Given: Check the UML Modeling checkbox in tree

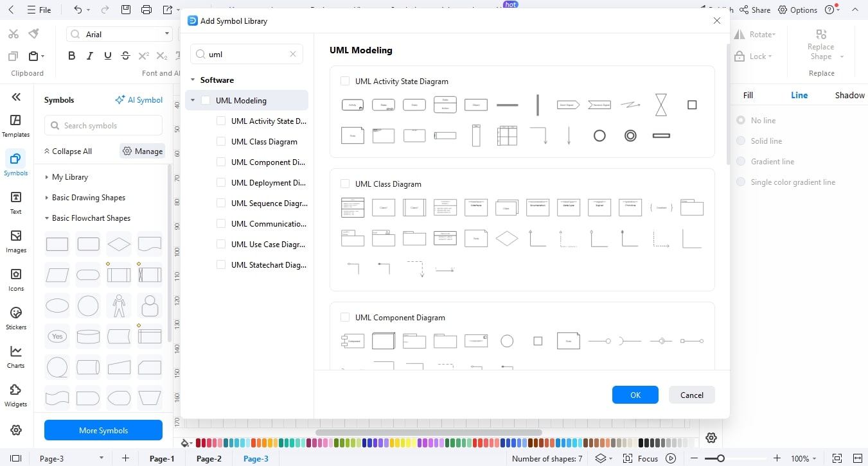Looking at the screenshot, I should pyautogui.click(x=206, y=100).
